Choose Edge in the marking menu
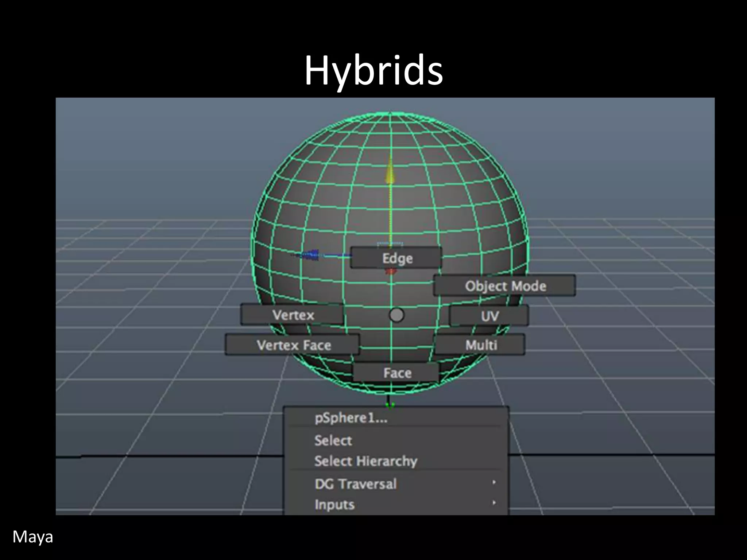 (396, 258)
